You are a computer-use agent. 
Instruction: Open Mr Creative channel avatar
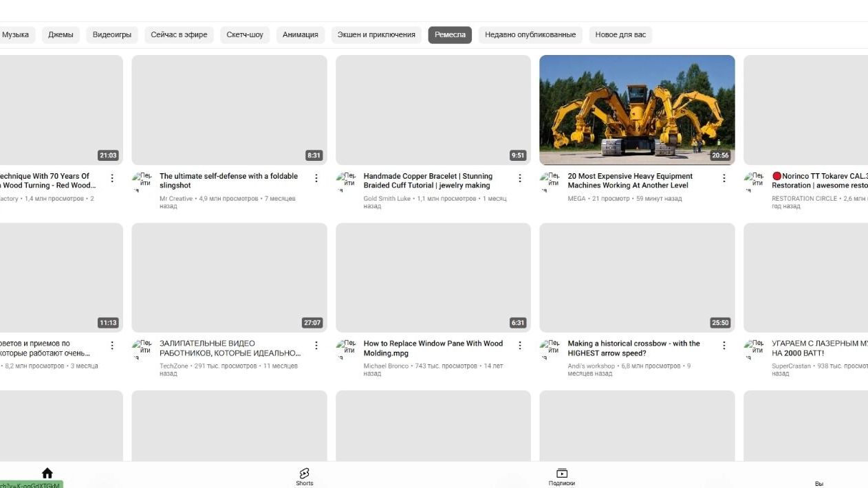point(142,181)
